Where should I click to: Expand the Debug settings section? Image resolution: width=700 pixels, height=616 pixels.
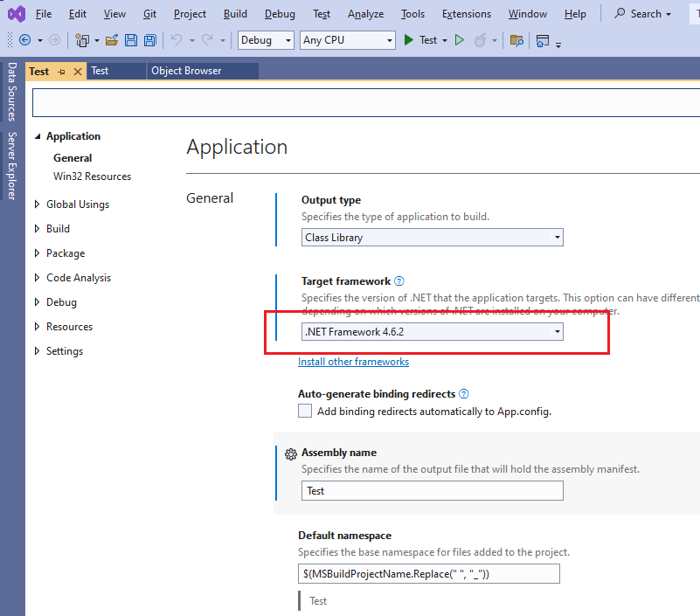tap(37, 302)
